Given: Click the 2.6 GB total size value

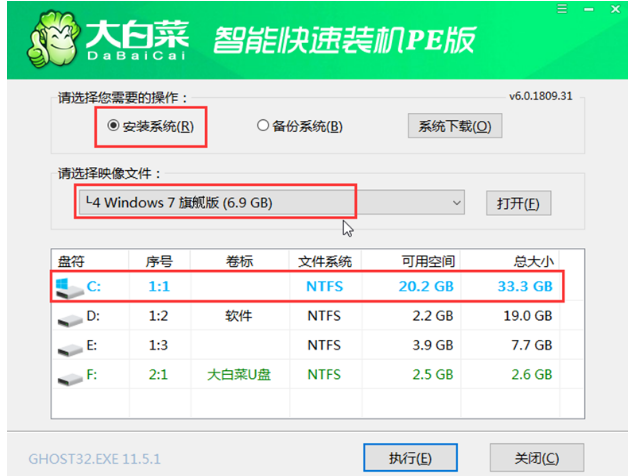Looking at the screenshot, I should [532, 375].
